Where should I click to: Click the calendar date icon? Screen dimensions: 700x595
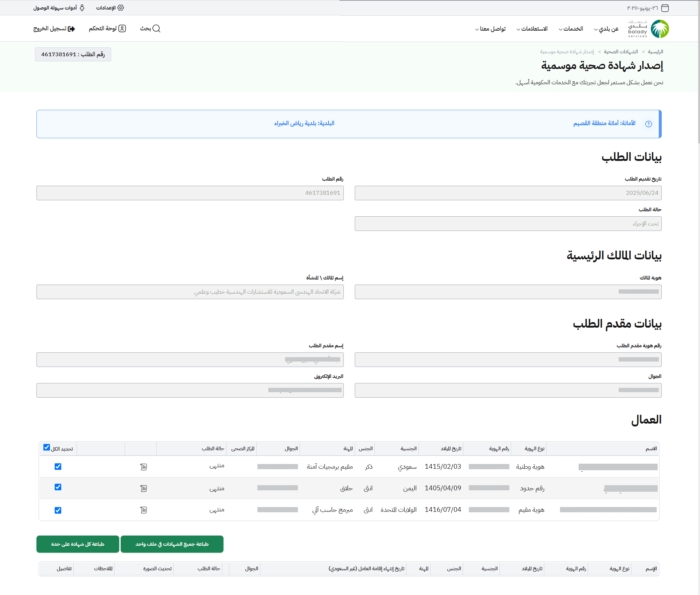(665, 8)
